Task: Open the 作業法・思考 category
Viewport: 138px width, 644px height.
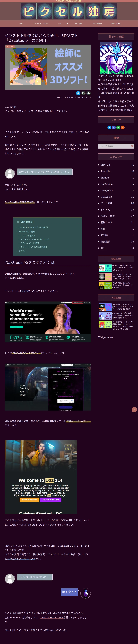Action: [116, 216]
